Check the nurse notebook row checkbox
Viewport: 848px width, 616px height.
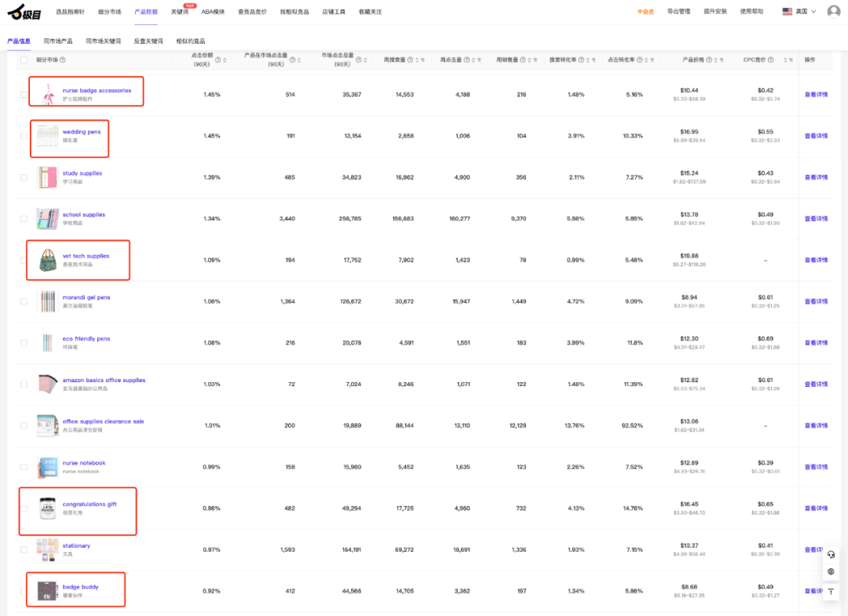pos(24,467)
